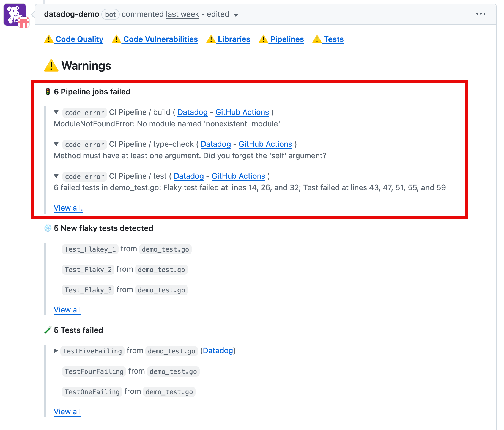Select the TestOneFailing test name

92,392
